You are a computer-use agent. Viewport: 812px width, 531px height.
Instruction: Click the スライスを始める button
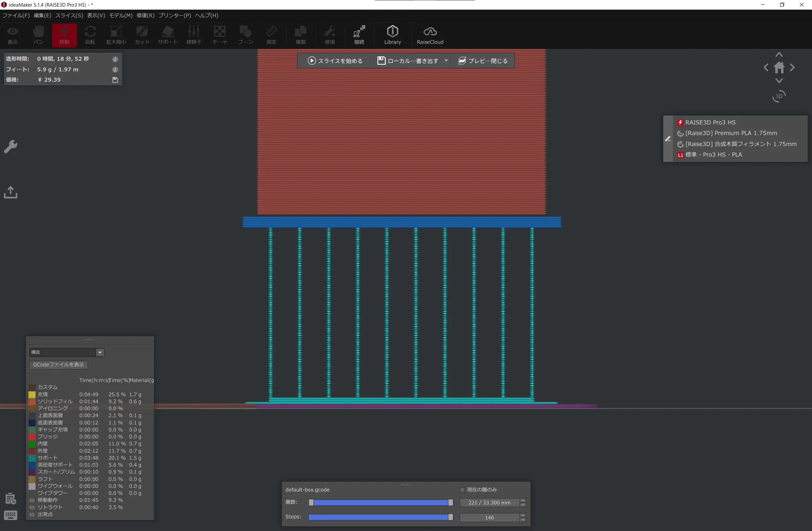click(x=335, y=61)
